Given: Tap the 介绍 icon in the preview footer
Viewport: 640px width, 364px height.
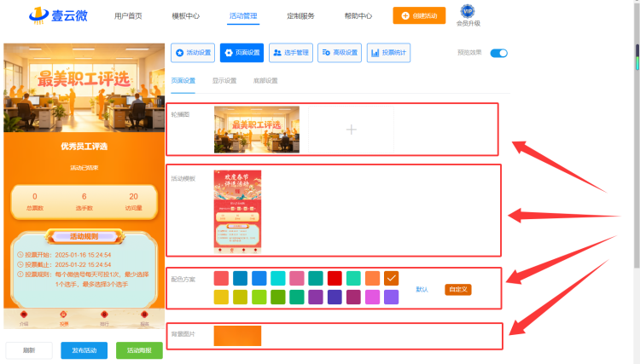Looking at the screenshot, I should point(24,318).
